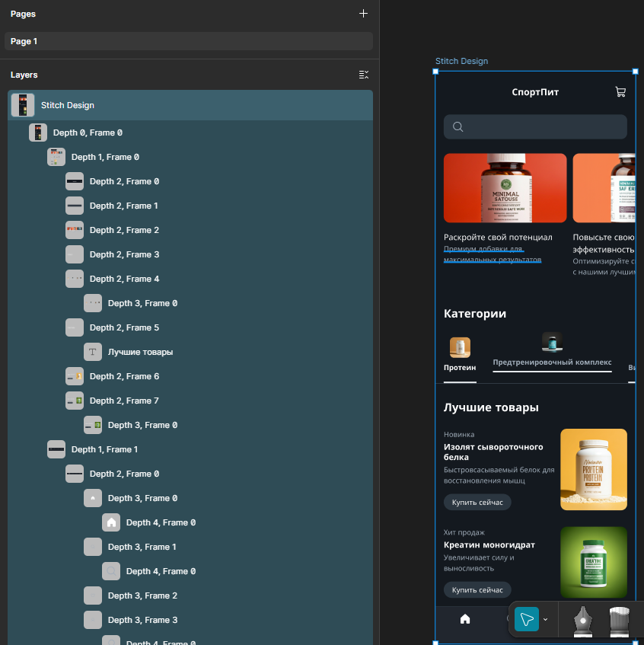The height and width of the screenshot is (645, 644).
Task: Select the Stitch Design top-level layer
Action: coord(190,105)
